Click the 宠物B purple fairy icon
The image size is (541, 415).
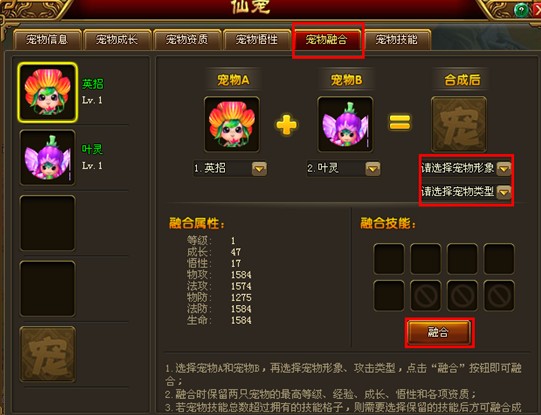click(345, 124)
